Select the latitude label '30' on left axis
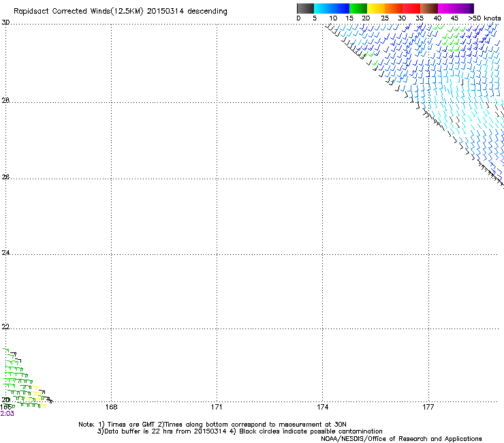This screenshot has height=443, width=504. [5, 22]
